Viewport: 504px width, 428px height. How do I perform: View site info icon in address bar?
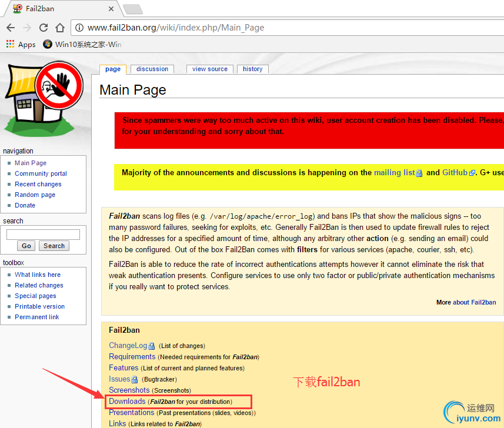point(79,28)
